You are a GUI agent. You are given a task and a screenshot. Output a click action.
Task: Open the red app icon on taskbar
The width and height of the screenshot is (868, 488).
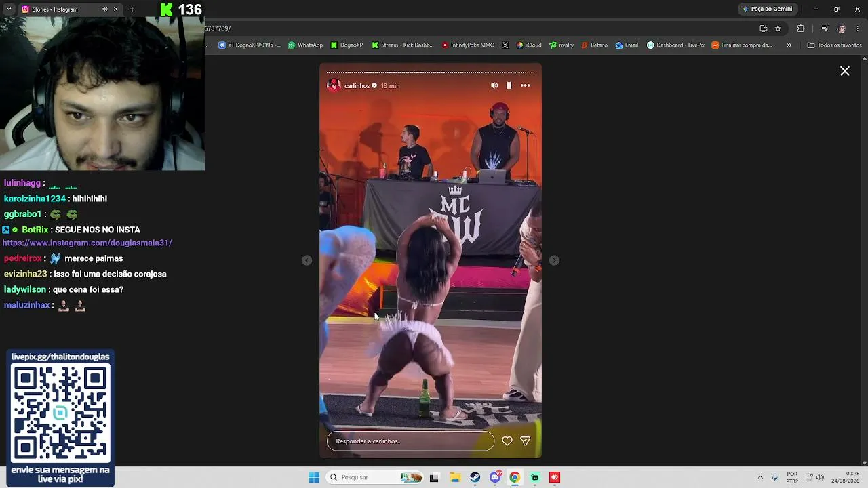pyautogui.click(x=555, y=477)
